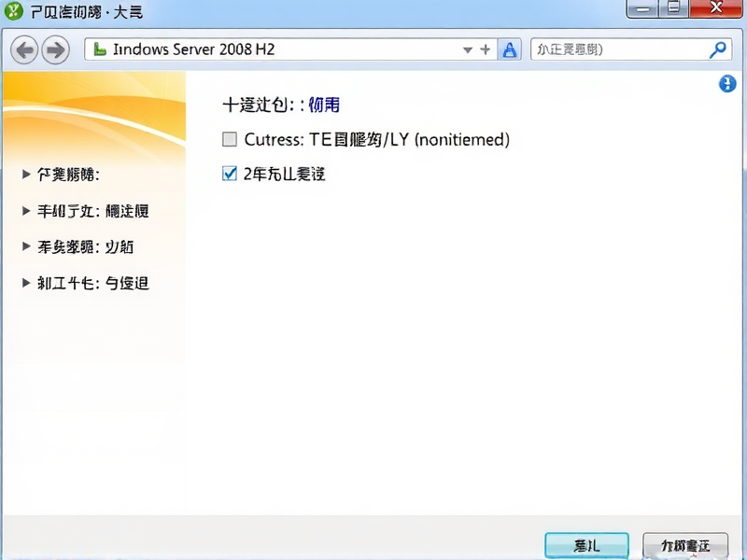Click the plus icon in the address bar
The image size is (747, 560).
point(486,49)
